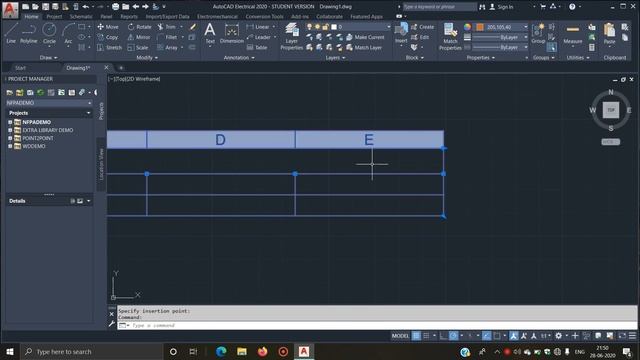
Task: Toggle snap mode in status bar
Action: tap(427, 336)
